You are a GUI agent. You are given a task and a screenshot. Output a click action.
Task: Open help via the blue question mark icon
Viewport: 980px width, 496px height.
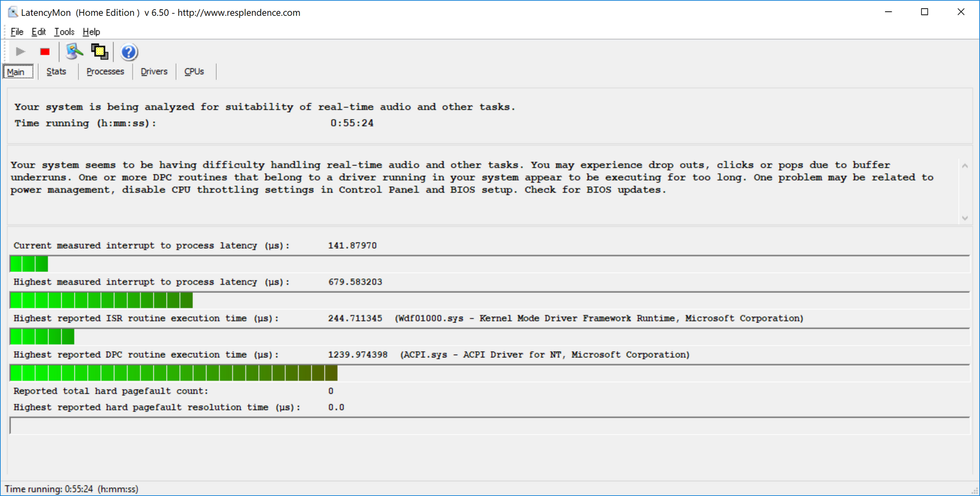(x=129, y=52)
